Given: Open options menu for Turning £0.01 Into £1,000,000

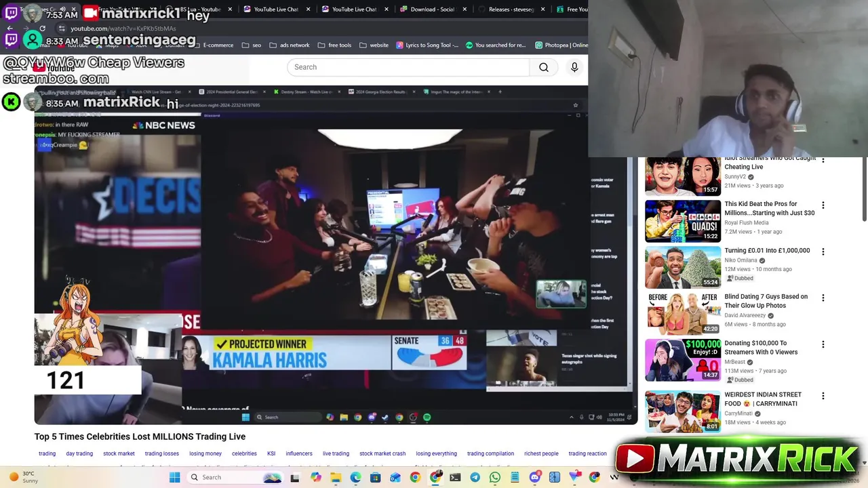Looking at the screenshot, I should pos(823,251).
